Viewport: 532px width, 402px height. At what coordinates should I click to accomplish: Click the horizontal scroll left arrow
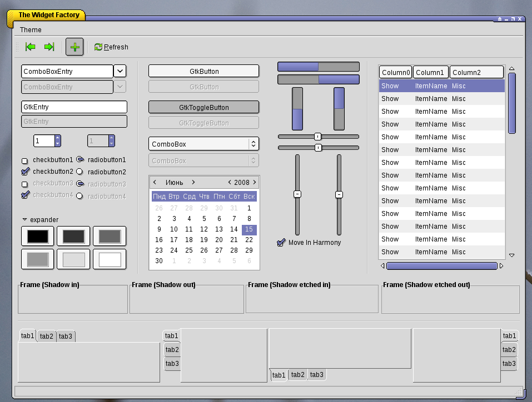coord(382,266)
